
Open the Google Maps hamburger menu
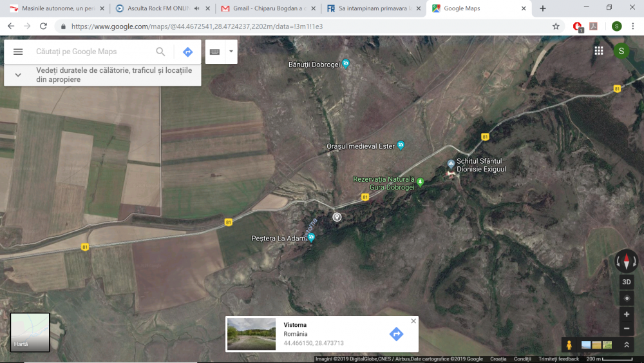18,52
